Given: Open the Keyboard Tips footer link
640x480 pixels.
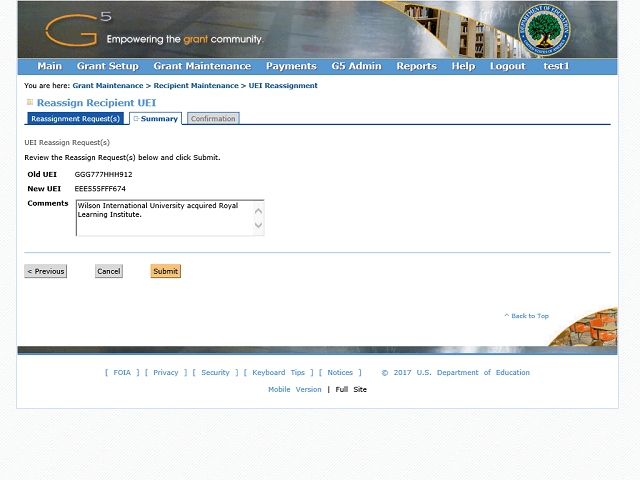Looking at the screenshot, I should click(278, 372).
